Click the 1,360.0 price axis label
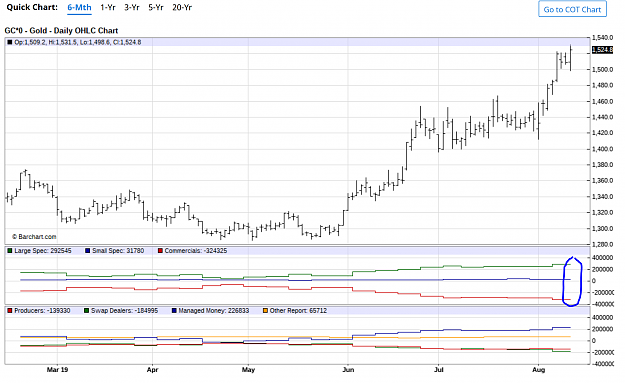Screen dimensions: 625x383 coord(602,181)
